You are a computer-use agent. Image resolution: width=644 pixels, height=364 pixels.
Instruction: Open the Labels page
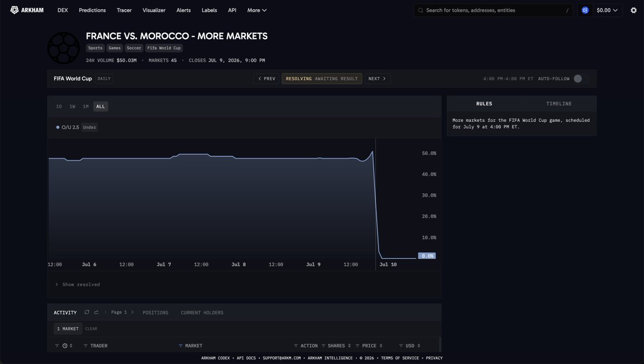[x=209, y=10]
